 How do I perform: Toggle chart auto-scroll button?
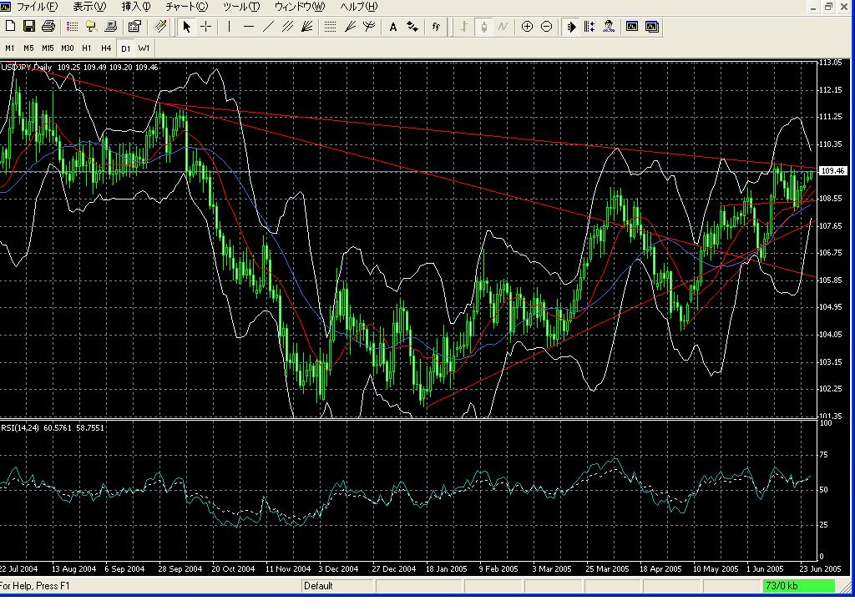[x=571, y=27]
